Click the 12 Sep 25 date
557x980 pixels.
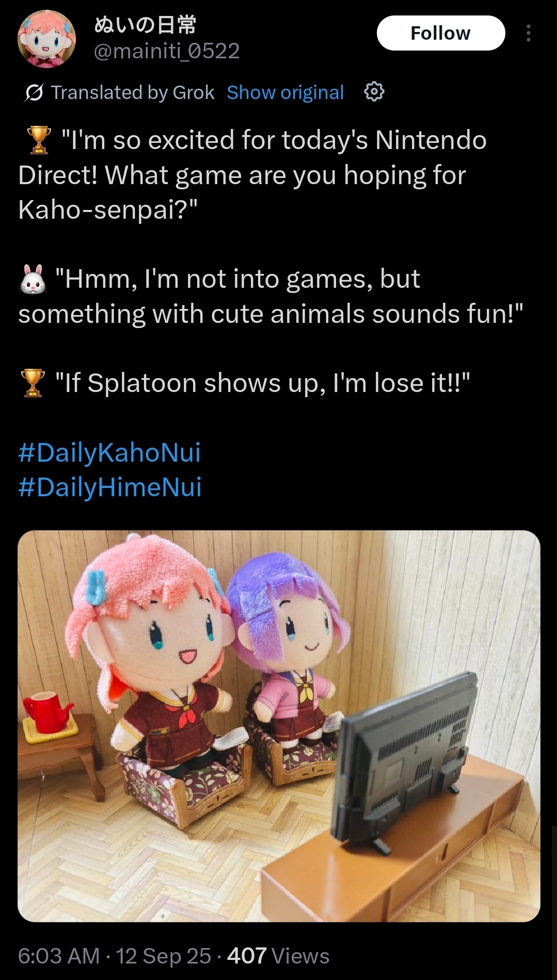pos(164,956)
